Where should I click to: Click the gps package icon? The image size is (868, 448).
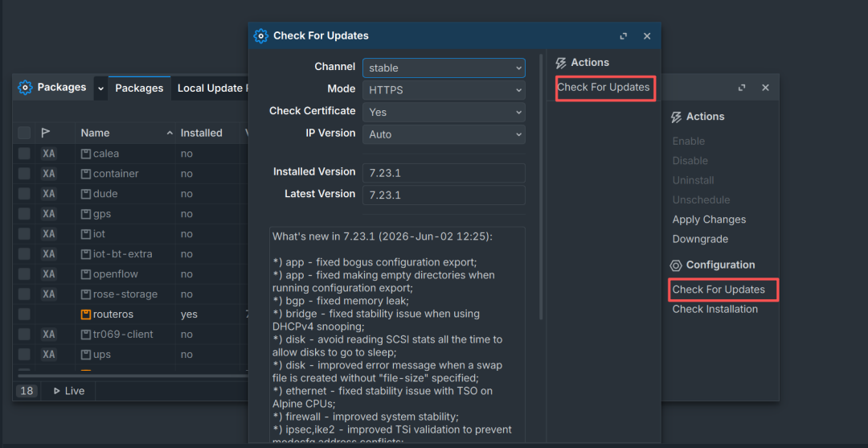tap(86, 214)
